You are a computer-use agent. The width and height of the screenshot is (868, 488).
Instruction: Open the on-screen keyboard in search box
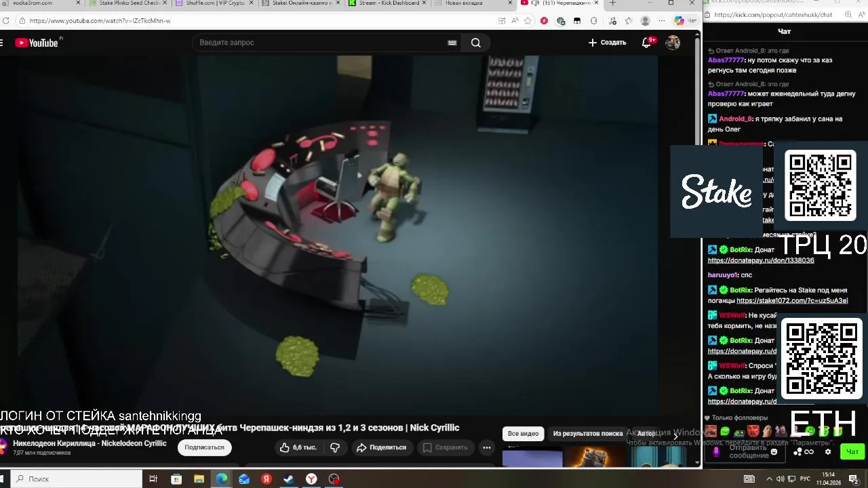click(x=452, y=43)
